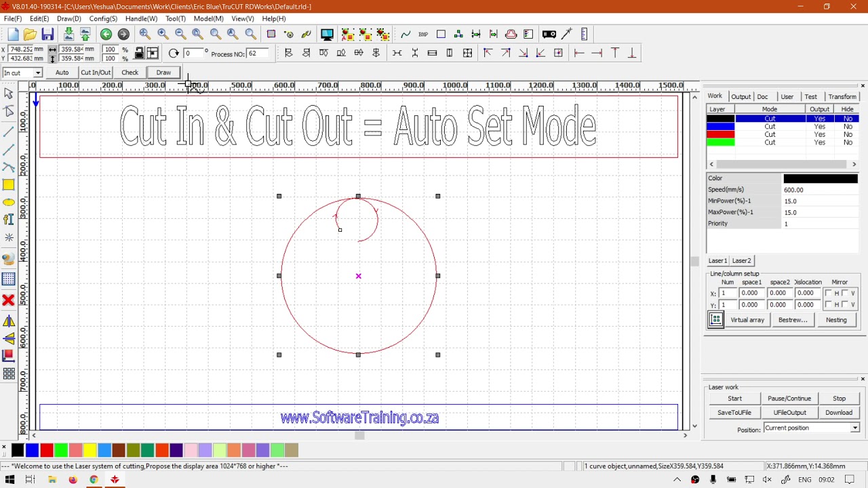
Task: Open the Model menu
Action: [x=208, y=19]
